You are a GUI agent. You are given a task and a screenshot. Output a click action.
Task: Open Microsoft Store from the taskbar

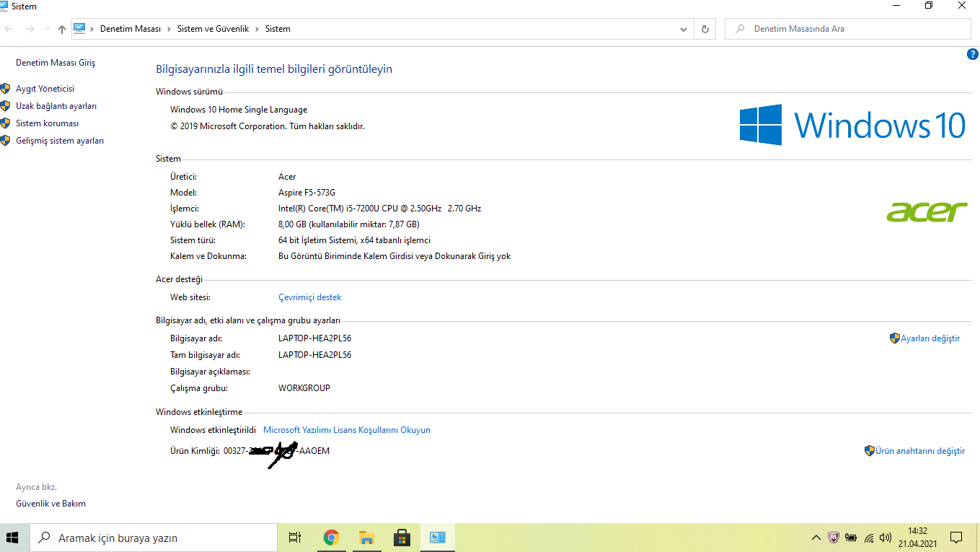point(402,538)
